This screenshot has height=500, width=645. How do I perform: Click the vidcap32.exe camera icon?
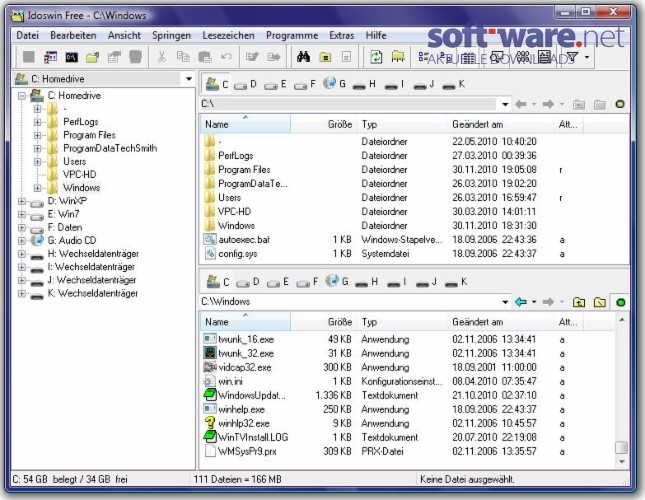[x=210, y=367]
